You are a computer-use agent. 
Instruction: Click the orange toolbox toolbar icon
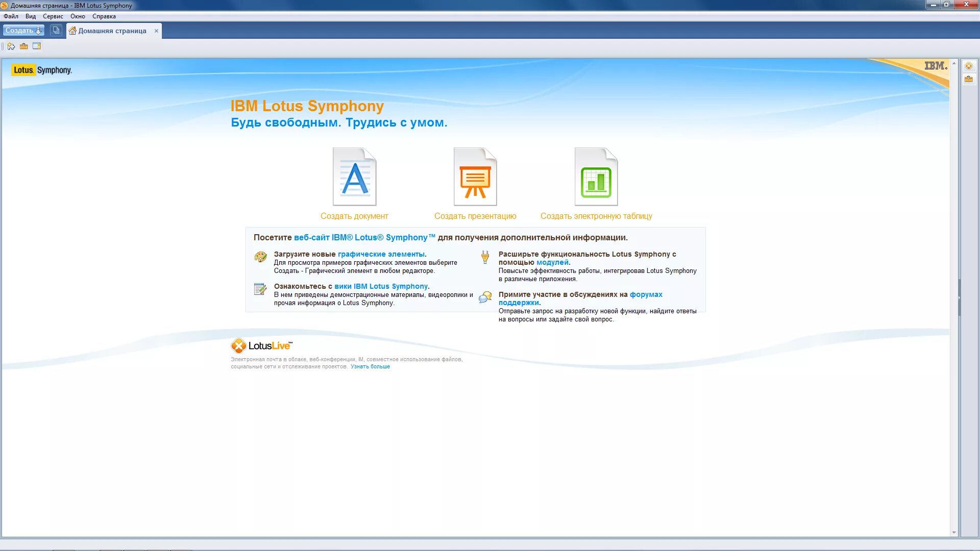(24, 46)
